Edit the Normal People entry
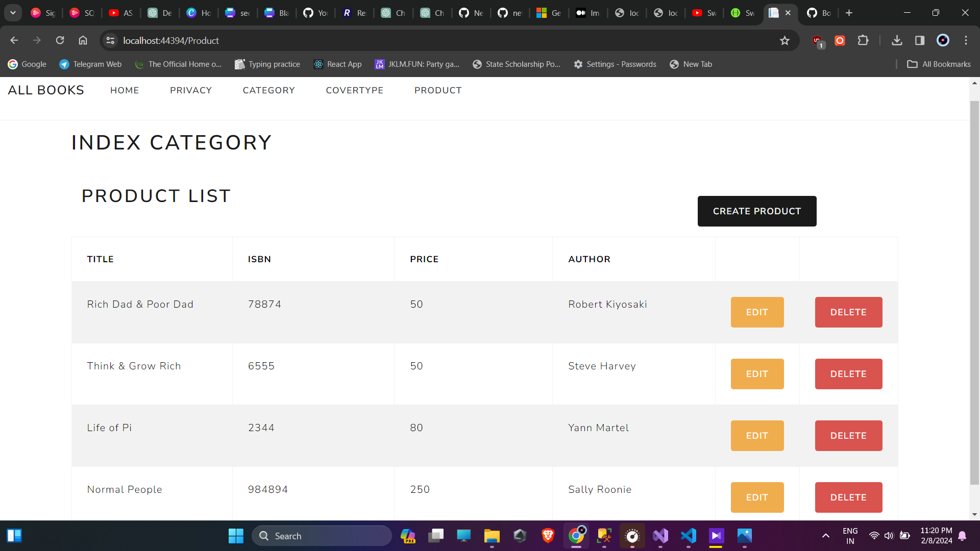 pyautogui.click(x=757, y=497)
